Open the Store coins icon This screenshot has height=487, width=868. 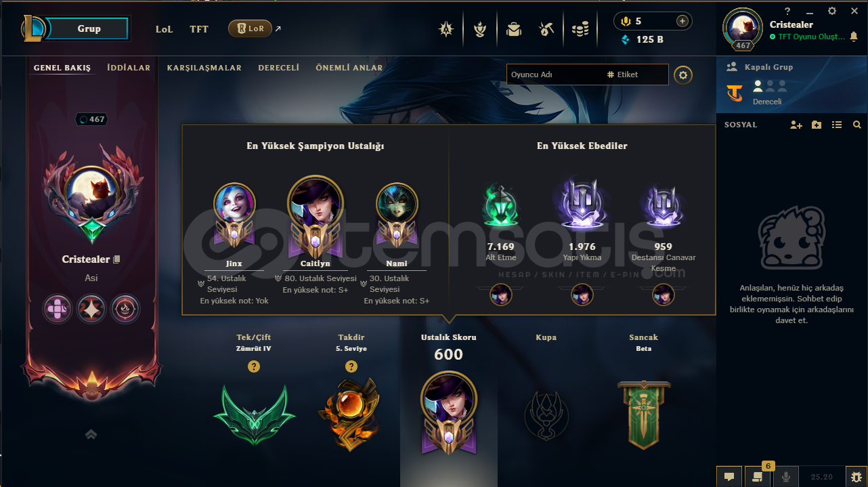pos(580,29)
